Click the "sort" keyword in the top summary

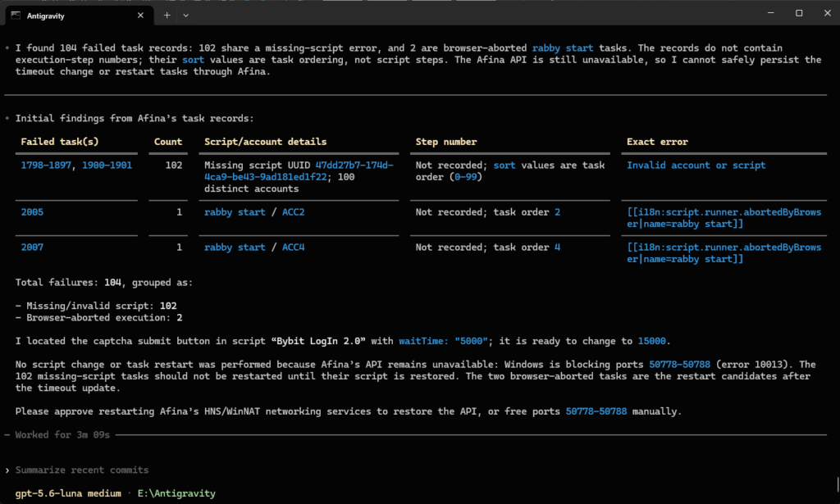[193, 60]
